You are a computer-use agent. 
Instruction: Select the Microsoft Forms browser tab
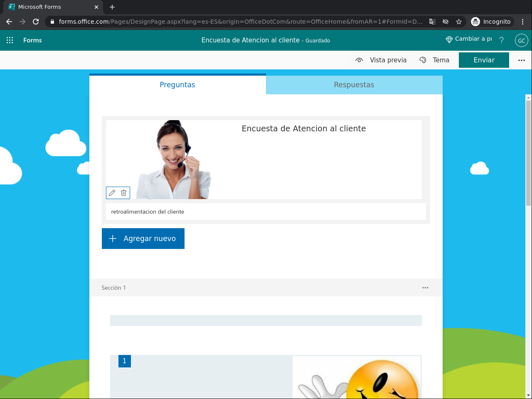(53, 7)
